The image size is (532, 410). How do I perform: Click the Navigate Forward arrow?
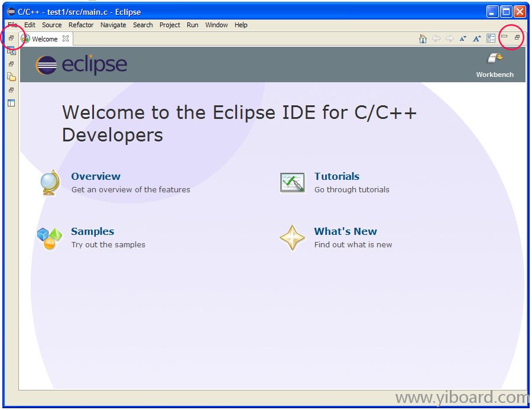450,38
